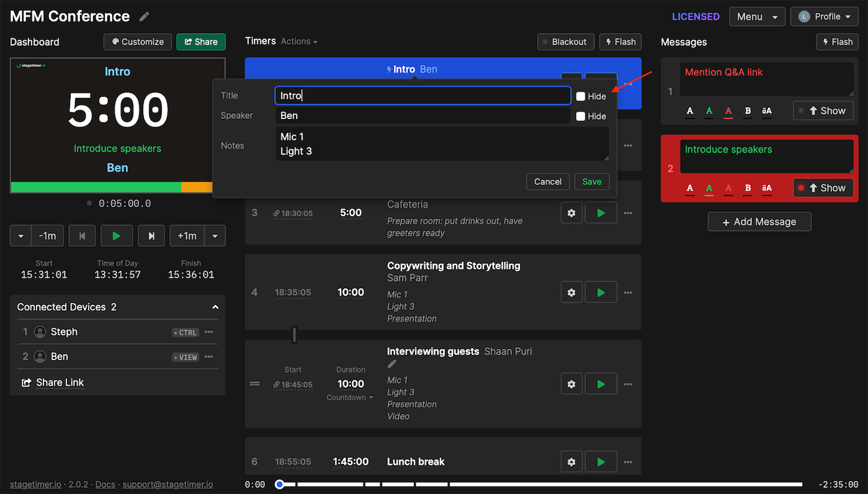Open settings gear for the Cafeteria timer
The height and width of the screenshot is (494, 868).
[571, 212]
